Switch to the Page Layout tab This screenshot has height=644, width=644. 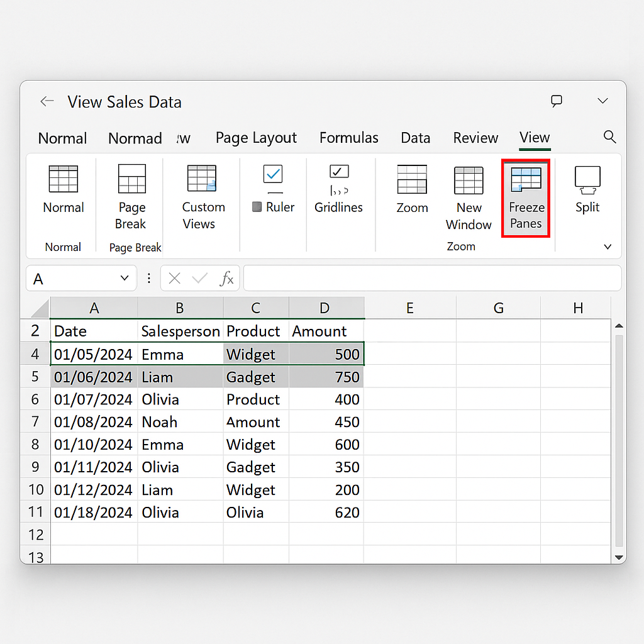[x=256, y=138]
